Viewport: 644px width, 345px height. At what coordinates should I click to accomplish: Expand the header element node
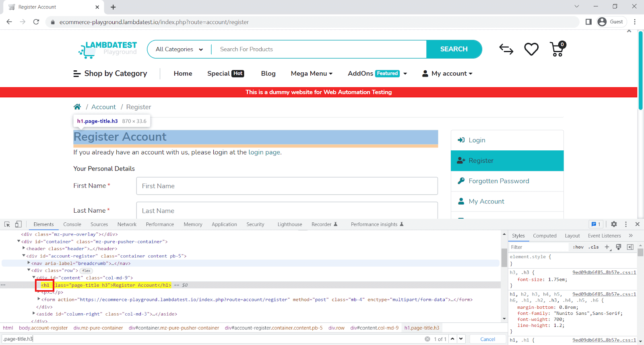click(24, 248)
